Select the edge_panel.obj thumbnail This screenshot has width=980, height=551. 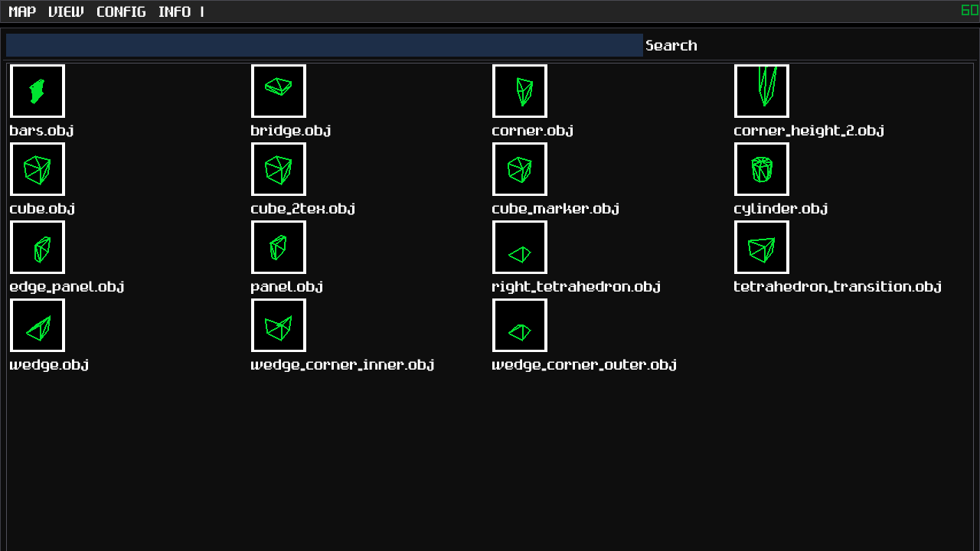[37, 247]
